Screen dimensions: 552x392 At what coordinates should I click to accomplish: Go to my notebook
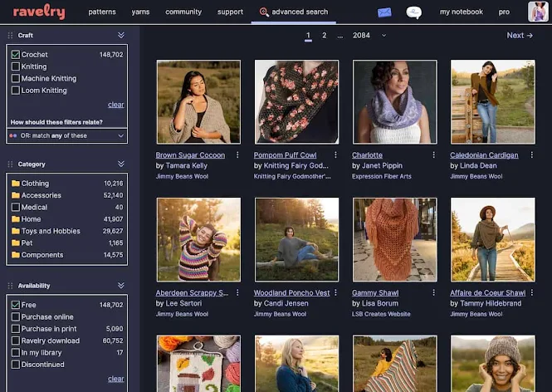(x=462, y=12)
